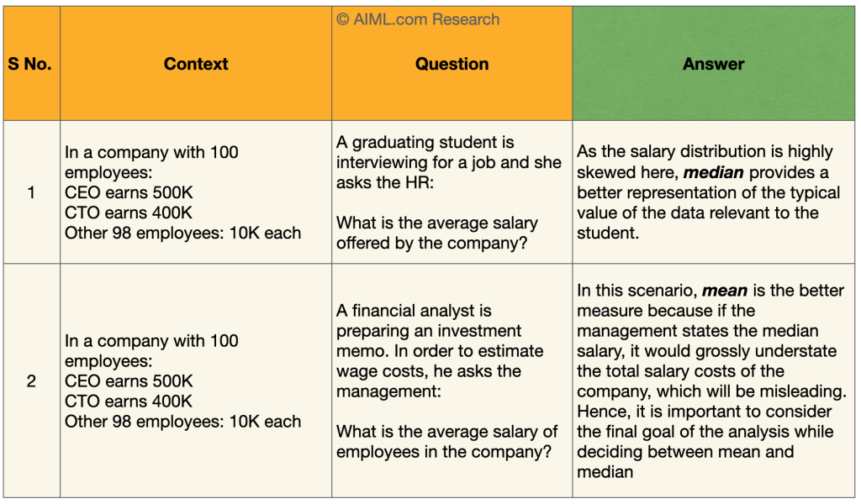Click 'In a company with 100' in row 2
Screen dimensions: 861x504
click(151, 341)
